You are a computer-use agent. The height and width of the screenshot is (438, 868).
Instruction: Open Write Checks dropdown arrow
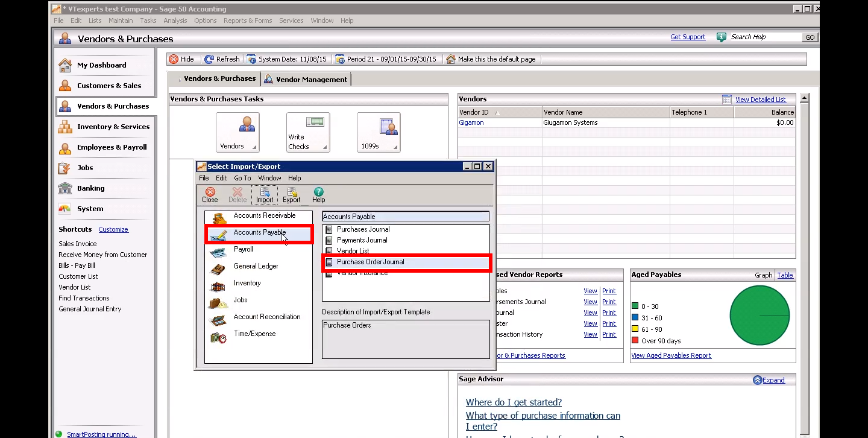pyautogui.click(x=325, y=147)
